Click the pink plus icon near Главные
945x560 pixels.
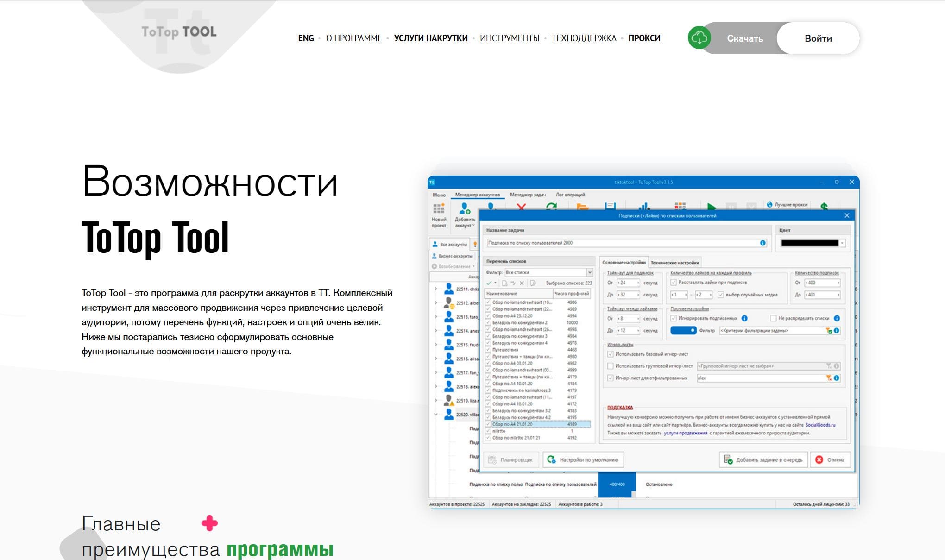click(x=209, y=523)
